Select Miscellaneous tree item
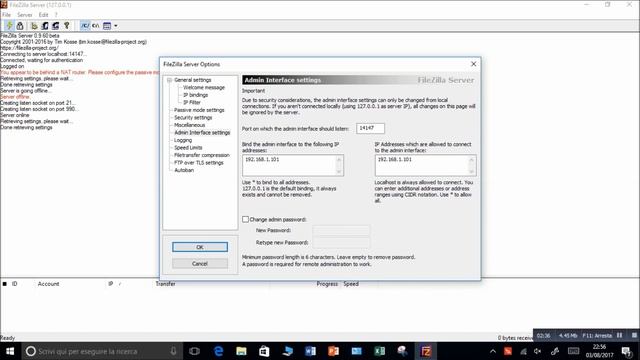 (x=189, y=125)
